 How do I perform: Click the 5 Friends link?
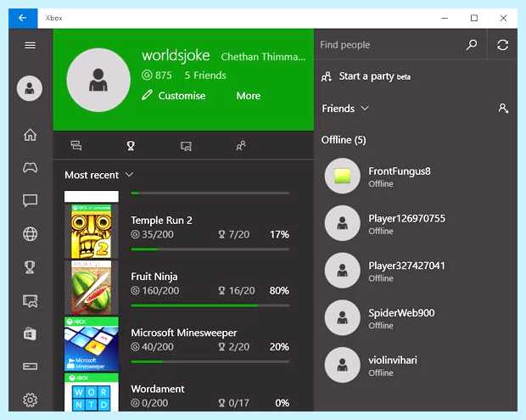205,76
